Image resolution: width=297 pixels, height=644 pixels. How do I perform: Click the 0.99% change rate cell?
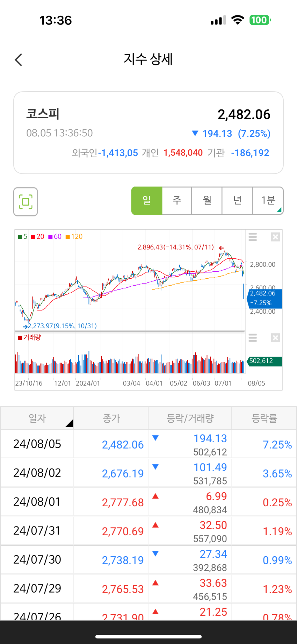(277, 560)
